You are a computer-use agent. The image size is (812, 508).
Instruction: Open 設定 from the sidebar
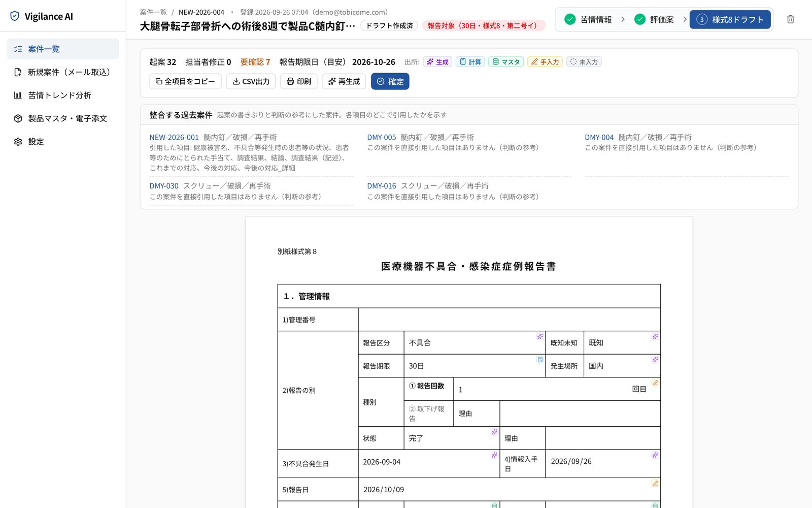63,142
